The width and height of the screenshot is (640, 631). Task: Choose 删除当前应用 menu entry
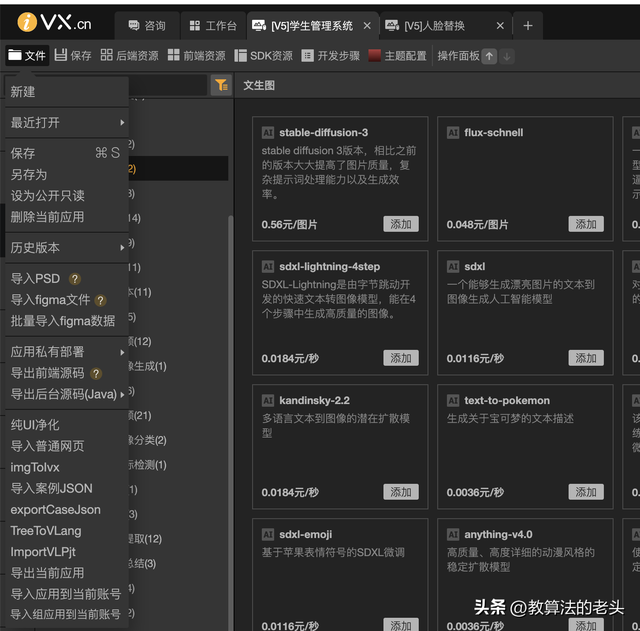point(67,217)
